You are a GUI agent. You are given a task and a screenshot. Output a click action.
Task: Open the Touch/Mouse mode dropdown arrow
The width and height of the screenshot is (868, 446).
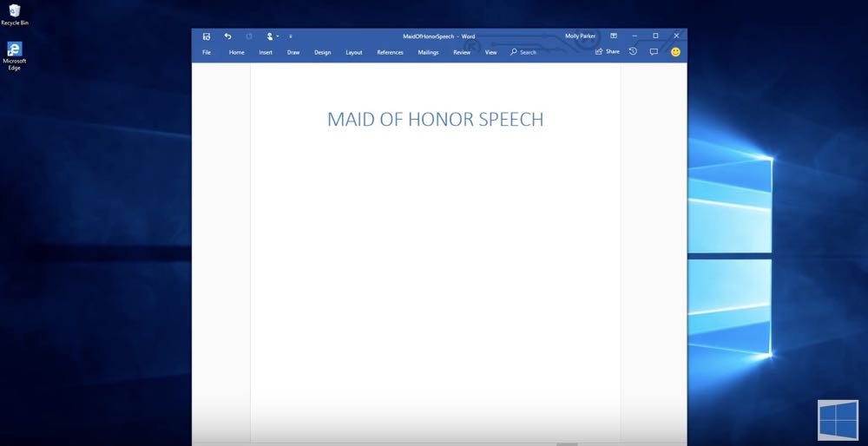(x=278, y=36)
